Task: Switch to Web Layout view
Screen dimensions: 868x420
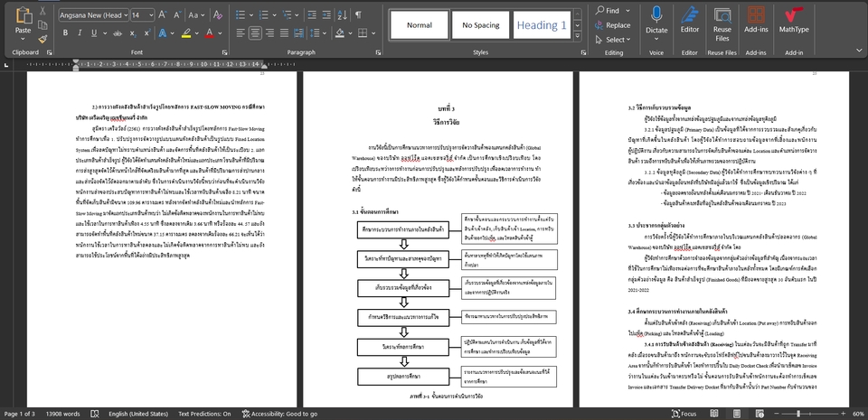Action: [759, 414]
